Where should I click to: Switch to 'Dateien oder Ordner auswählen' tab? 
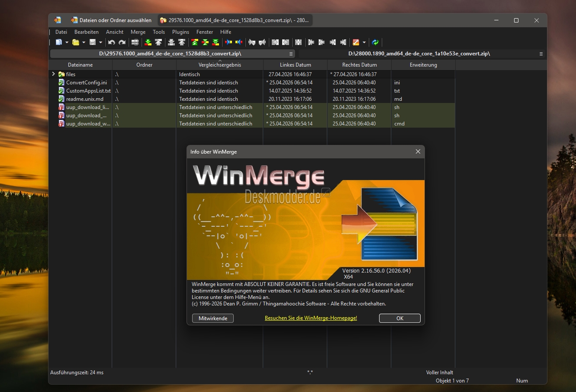coord(112,20)
